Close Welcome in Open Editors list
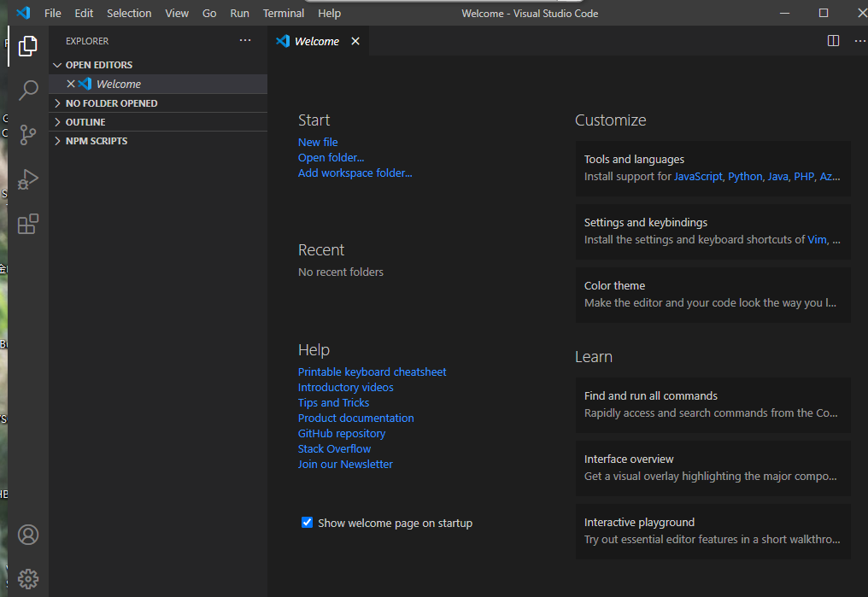 pyautogui.click(x=71, y=84)
